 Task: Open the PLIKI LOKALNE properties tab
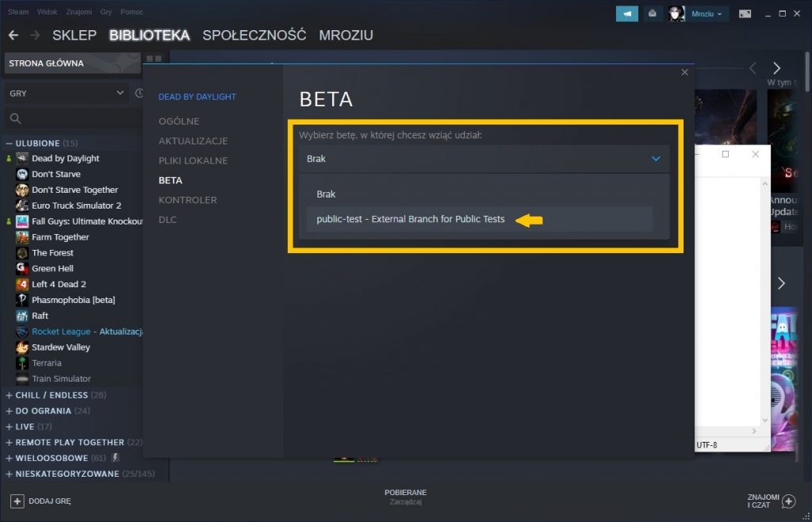coord(193,160)
